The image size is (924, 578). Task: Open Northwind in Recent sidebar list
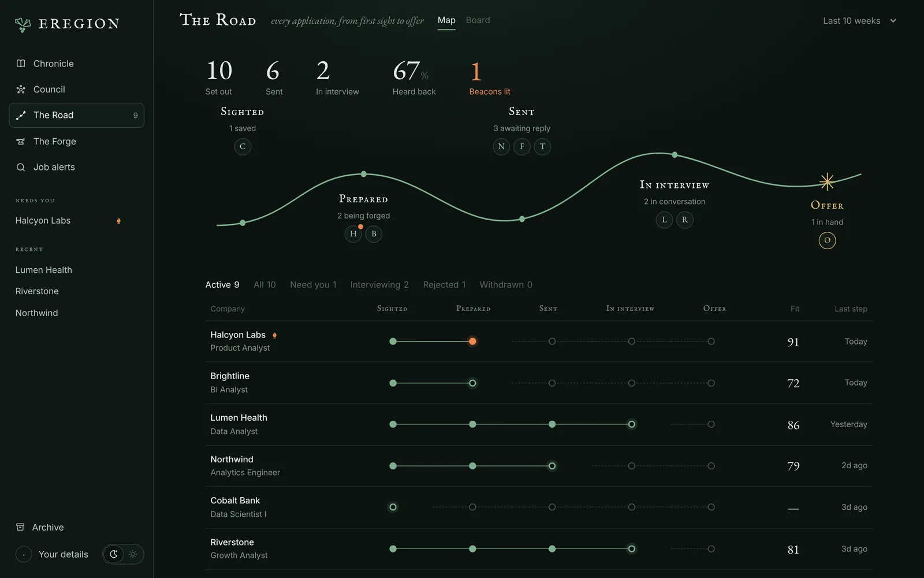(36, 313)
